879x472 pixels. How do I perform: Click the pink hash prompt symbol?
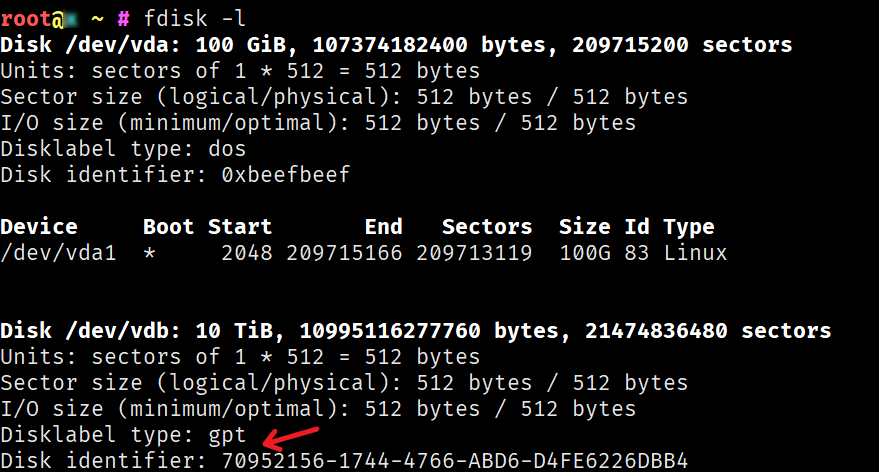[x=123, y=20]
